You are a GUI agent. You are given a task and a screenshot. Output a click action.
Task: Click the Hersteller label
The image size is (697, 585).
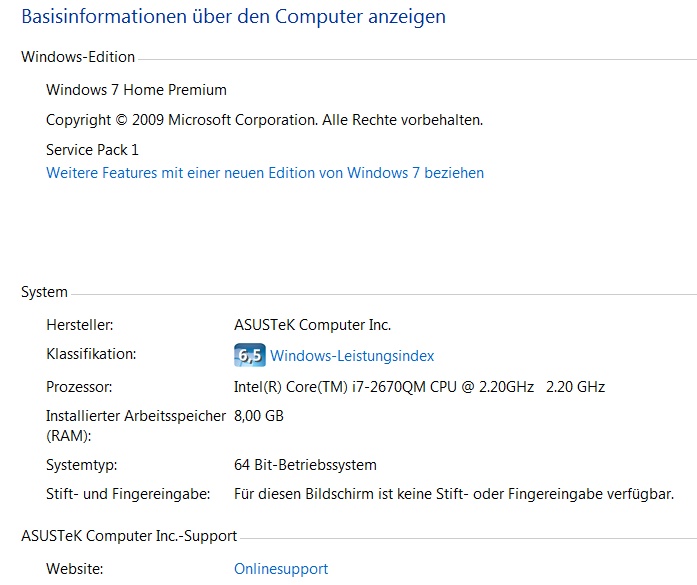80,325
